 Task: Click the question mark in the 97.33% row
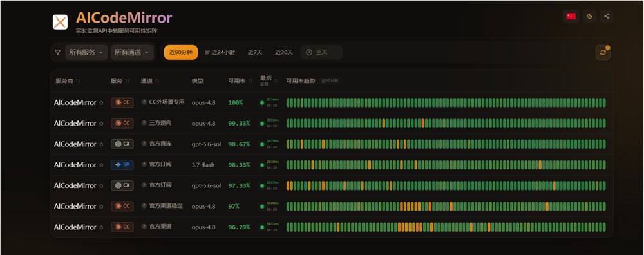click(x=144, y=185)
